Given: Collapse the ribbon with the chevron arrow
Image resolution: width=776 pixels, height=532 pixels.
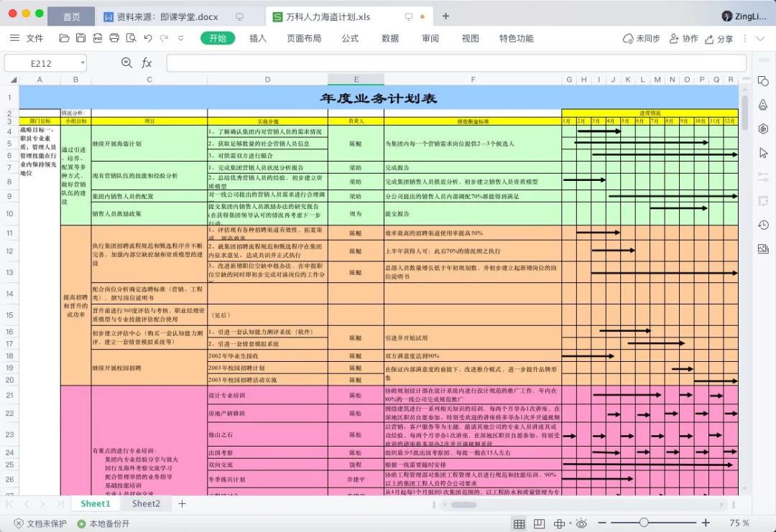Looking at the screenshot, I should tap(761, 39).
